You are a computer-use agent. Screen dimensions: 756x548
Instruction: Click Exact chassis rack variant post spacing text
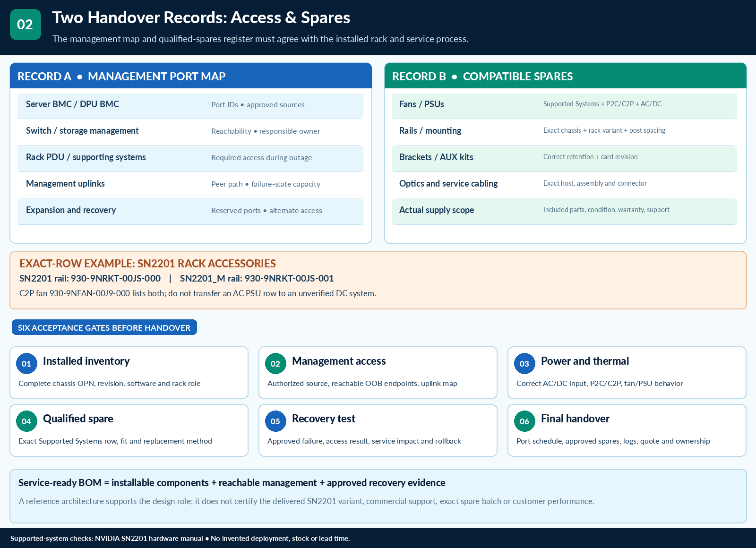604,130
